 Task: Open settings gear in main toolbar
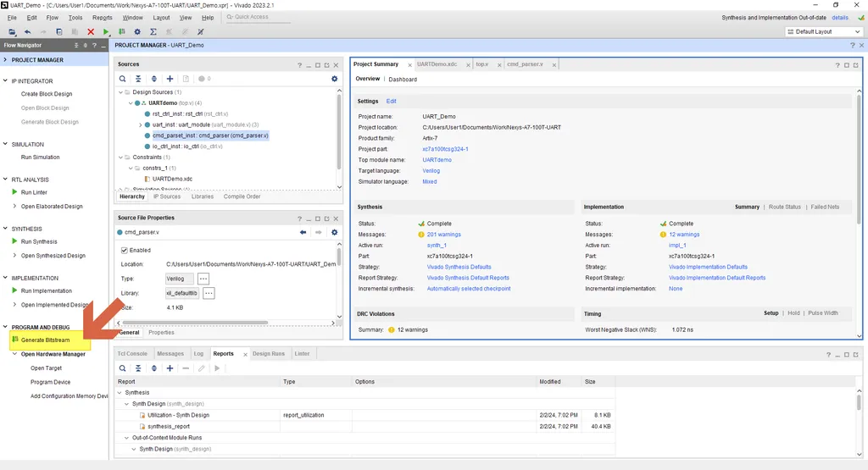(x=137, y=32)
